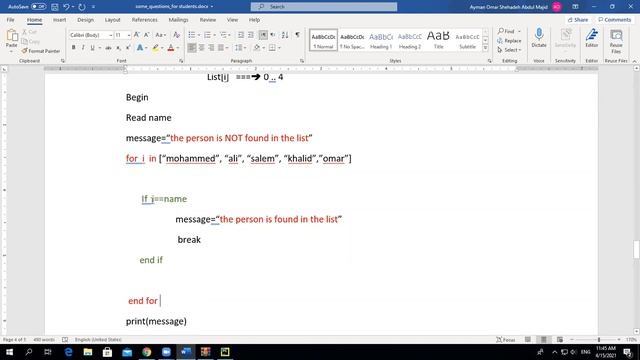The width and height of the screenshot is (640, 360).
Task: Apply the Heading 1 style
Action: point(381,40)
